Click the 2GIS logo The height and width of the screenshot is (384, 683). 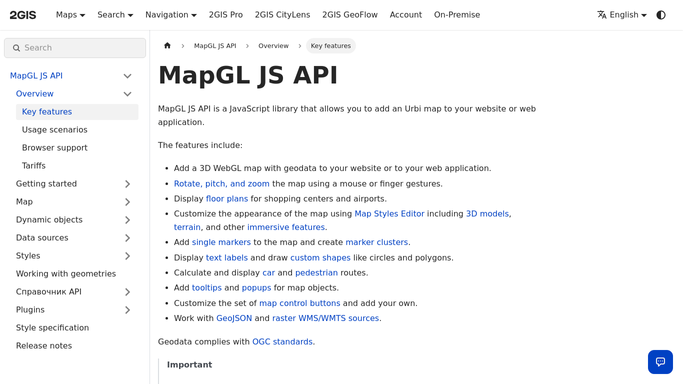click(x=23, y=15)
